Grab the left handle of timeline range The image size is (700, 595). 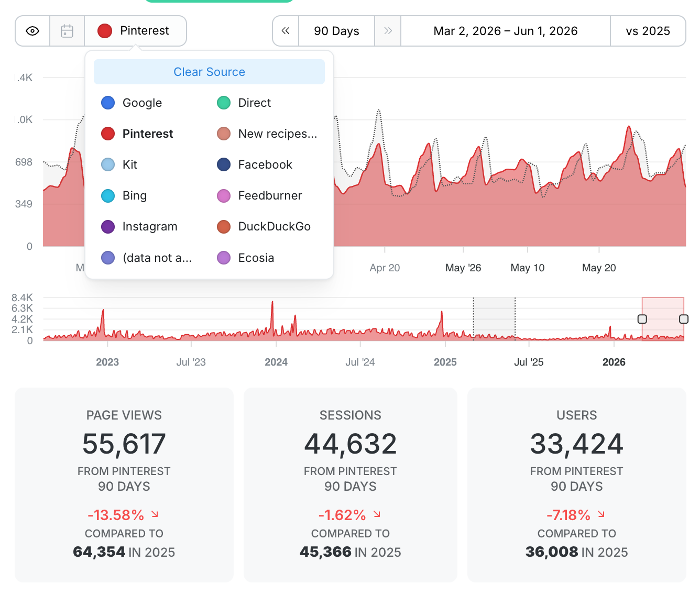642,319
